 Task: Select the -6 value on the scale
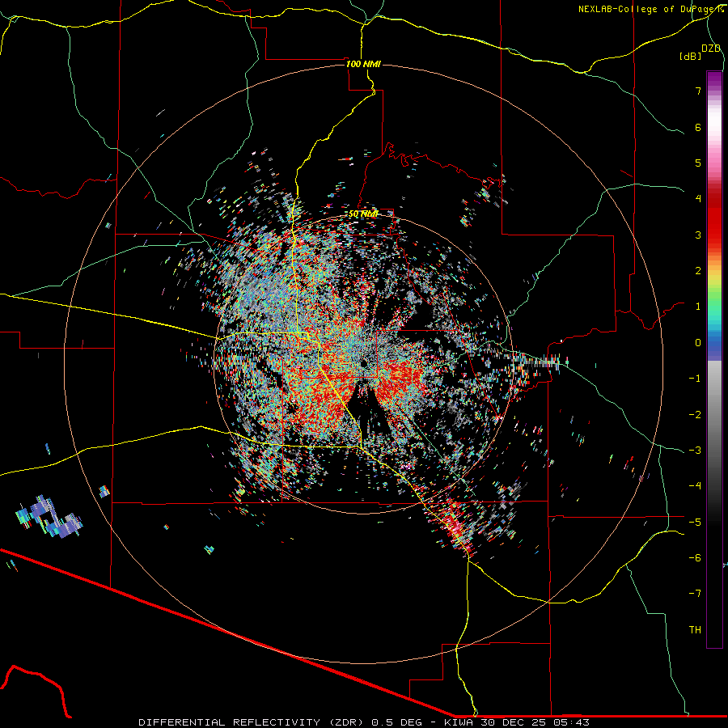[695, 558]
